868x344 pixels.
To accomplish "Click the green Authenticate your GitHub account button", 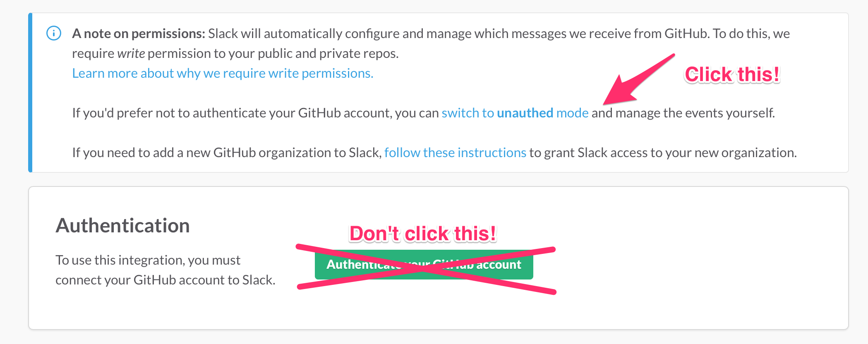I will 424,265.
